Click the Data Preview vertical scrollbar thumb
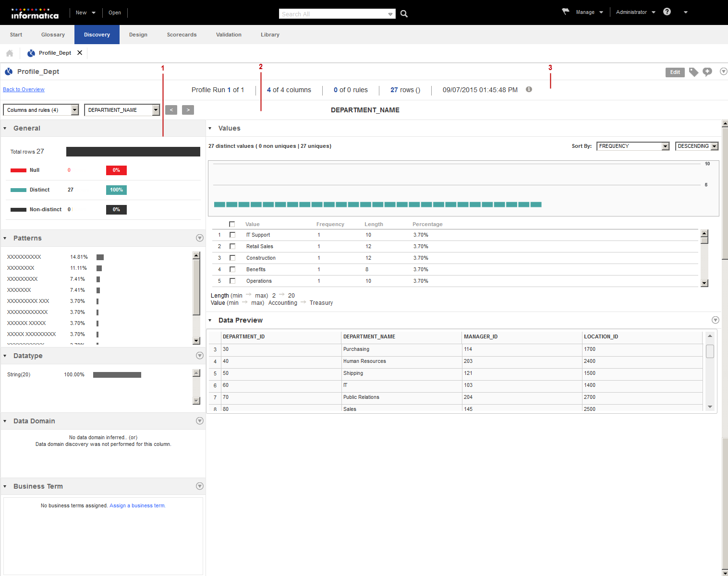Screen dimensions: 728x576 (x=710, y=351)
